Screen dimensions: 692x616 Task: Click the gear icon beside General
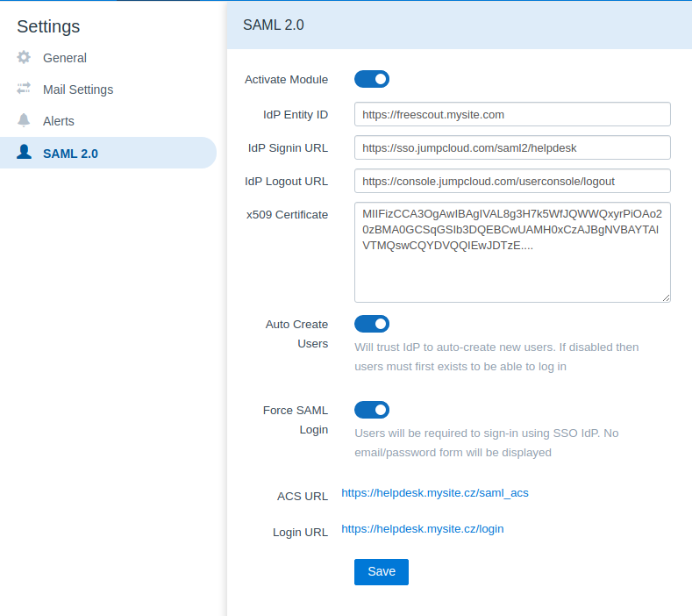25,58
